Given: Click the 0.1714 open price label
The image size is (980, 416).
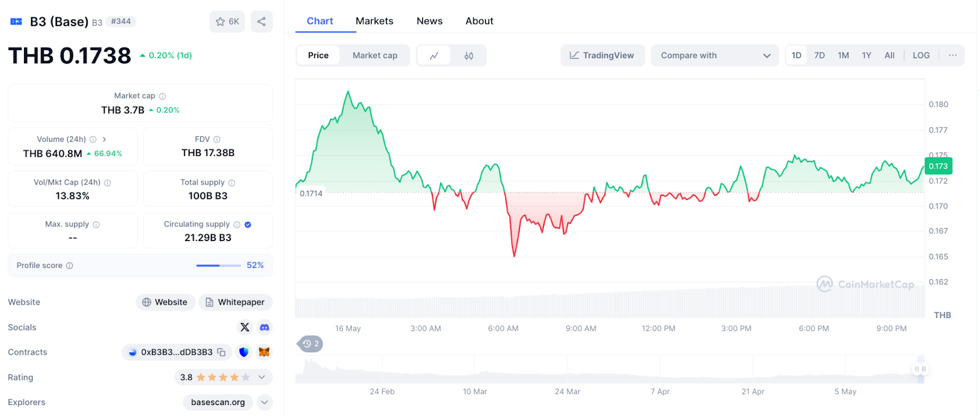Looking at the screenshot, I should point(311,193).
